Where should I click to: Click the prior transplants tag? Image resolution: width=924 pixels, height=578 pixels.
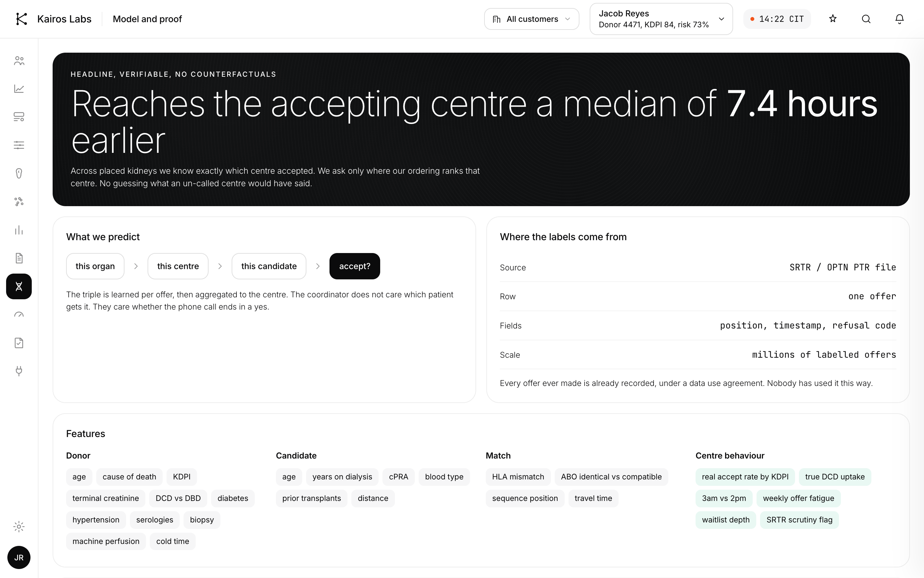(312, 498)
